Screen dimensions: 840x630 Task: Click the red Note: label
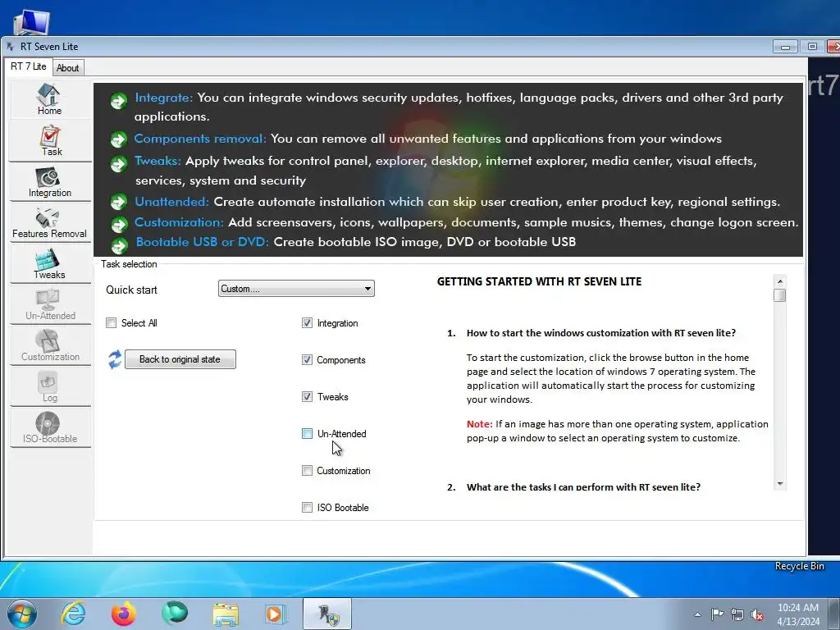(x=479, y=424)
